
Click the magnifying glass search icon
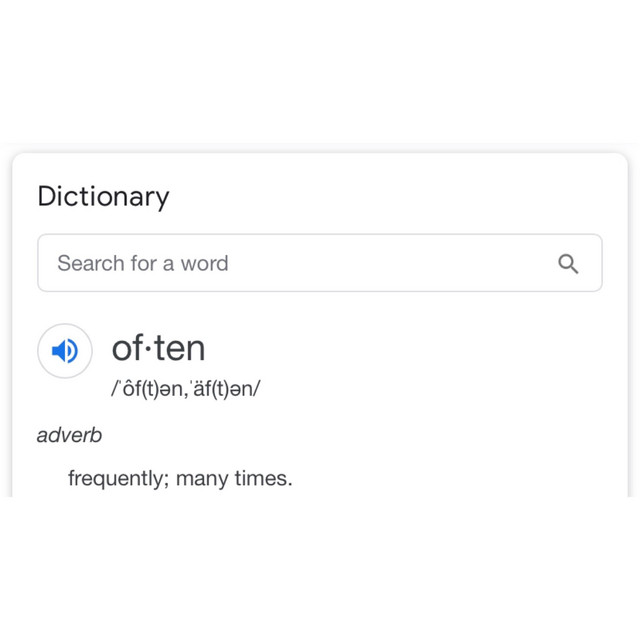[x=568, y=264]
